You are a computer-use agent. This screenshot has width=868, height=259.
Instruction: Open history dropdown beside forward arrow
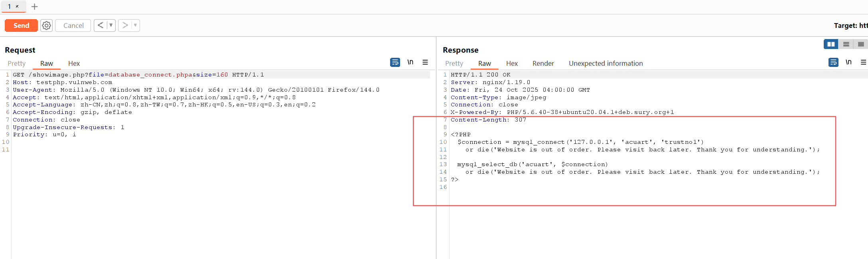135,25
